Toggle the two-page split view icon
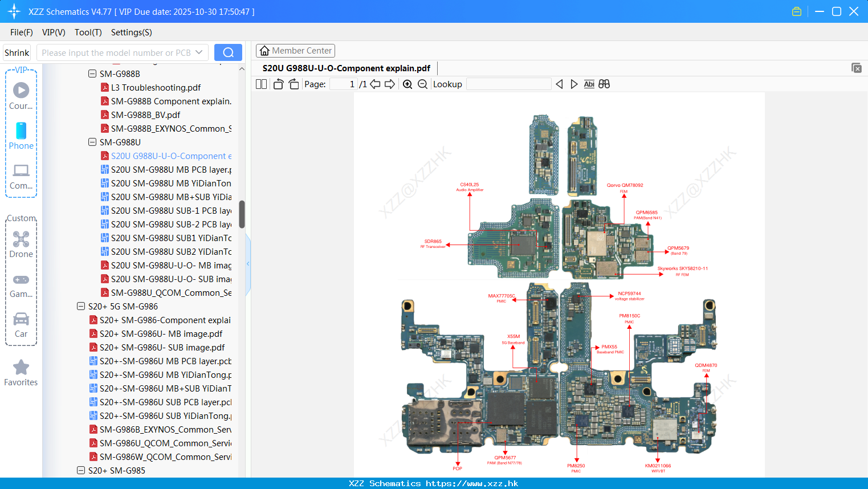The image size is (868, 489). click(x=262, y=84)
